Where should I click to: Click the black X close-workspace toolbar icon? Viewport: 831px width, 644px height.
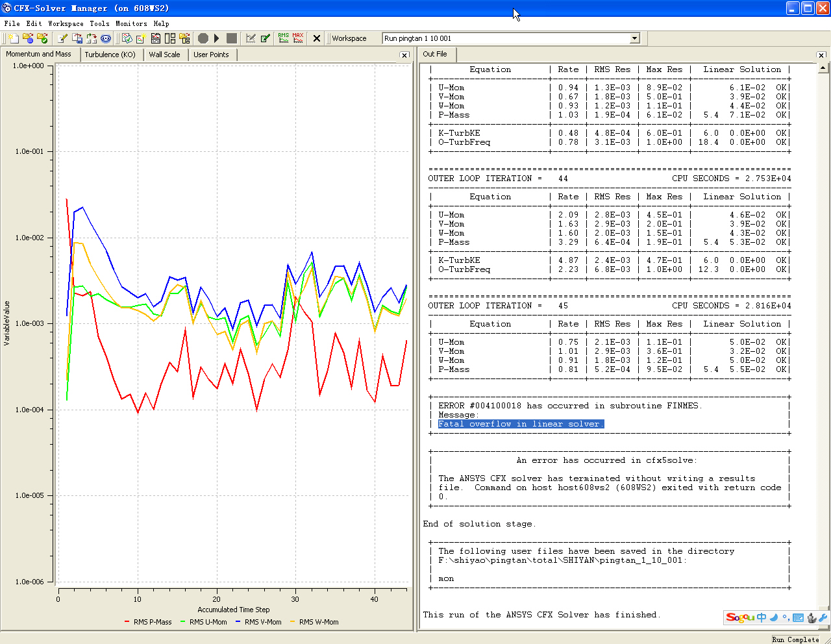pyautogui.click(x=317, y=38)
